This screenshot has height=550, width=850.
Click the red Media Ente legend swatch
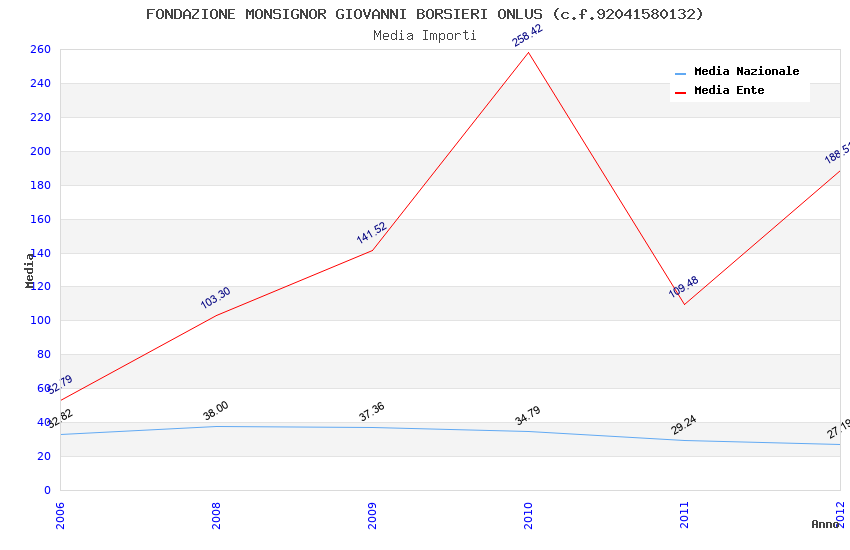pos(680,92)
